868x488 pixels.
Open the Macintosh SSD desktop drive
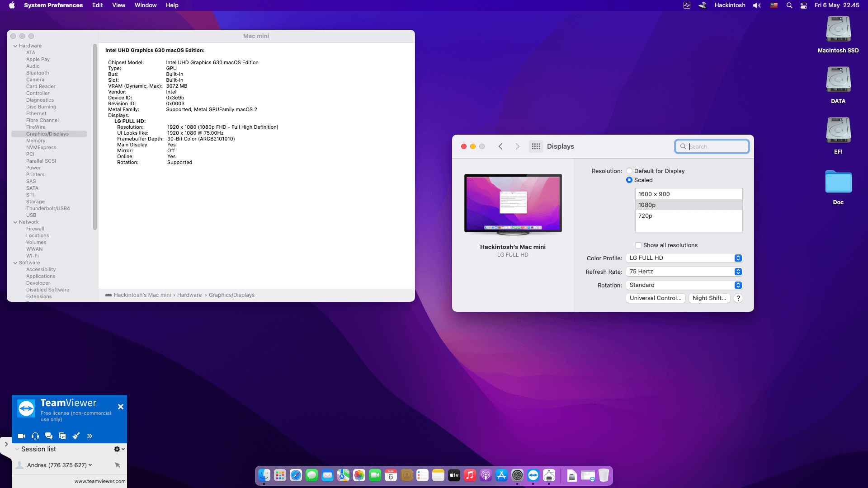[838, 35]
